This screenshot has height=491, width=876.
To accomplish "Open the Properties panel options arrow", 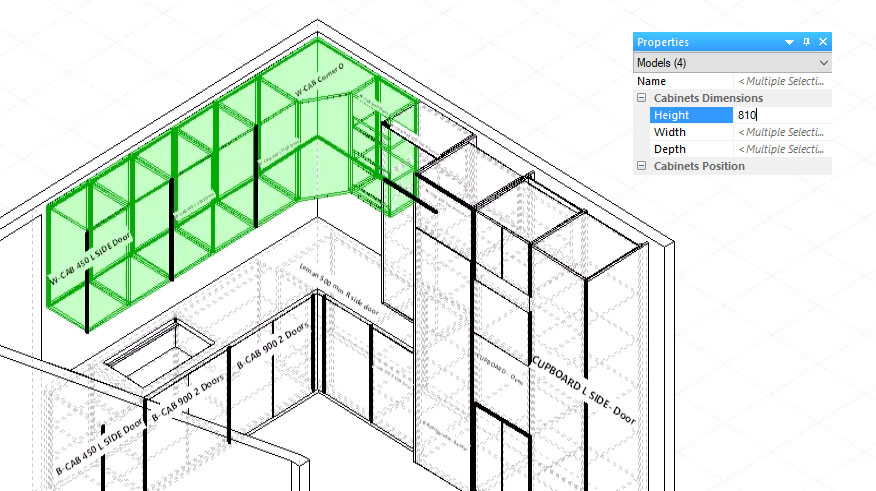I will pyautogui.click(x=789, y=42).
